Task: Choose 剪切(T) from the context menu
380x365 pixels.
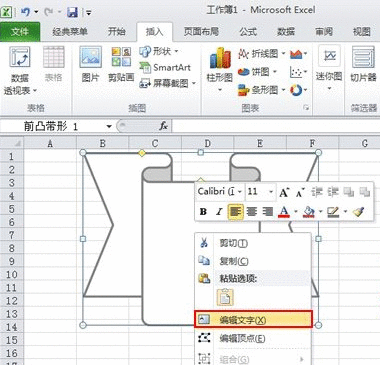Action: click(x=253, y=243)
